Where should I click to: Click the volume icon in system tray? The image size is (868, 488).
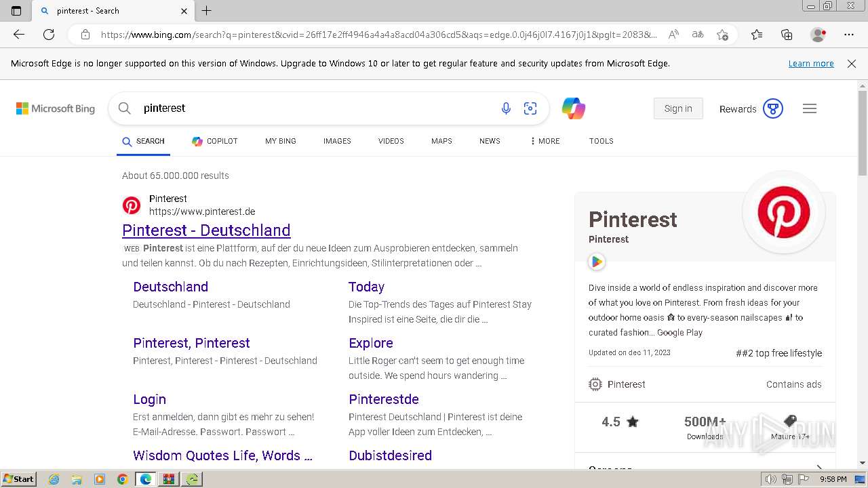(x=771, y=479)
